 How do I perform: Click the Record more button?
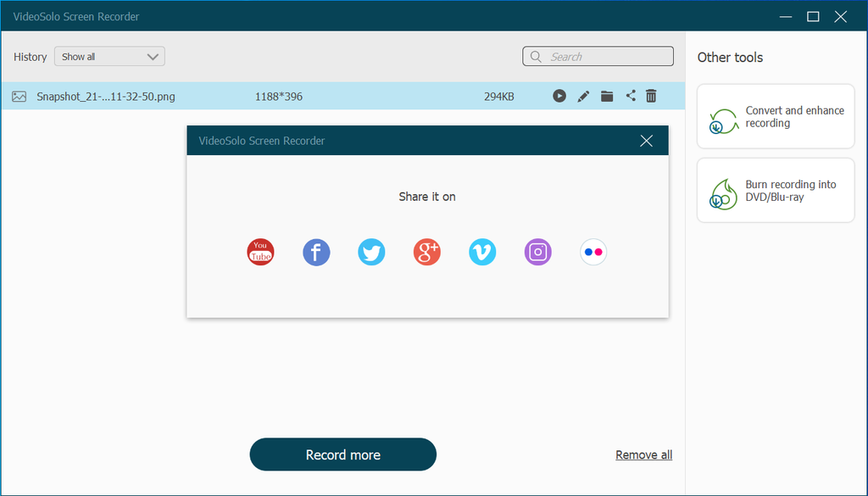[x=343, y=454]
